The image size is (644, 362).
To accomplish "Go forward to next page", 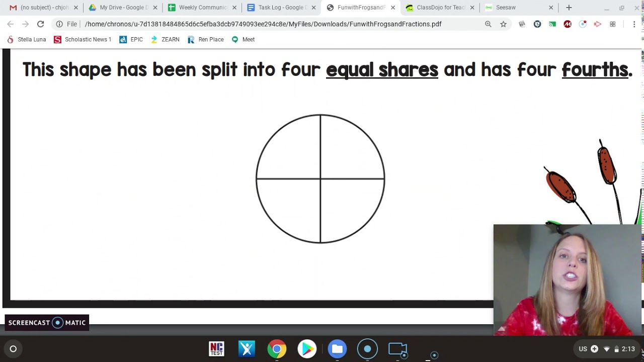I will point(25,24).
